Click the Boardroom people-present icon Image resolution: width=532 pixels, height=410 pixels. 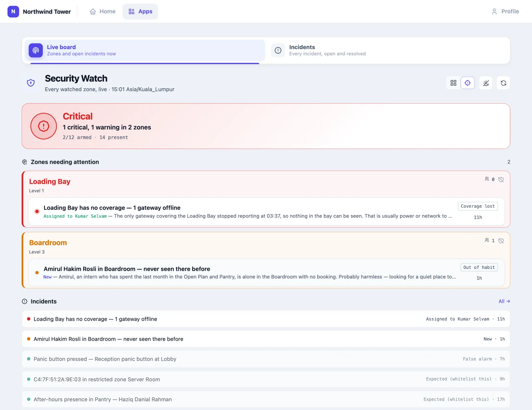click(487, 240)
